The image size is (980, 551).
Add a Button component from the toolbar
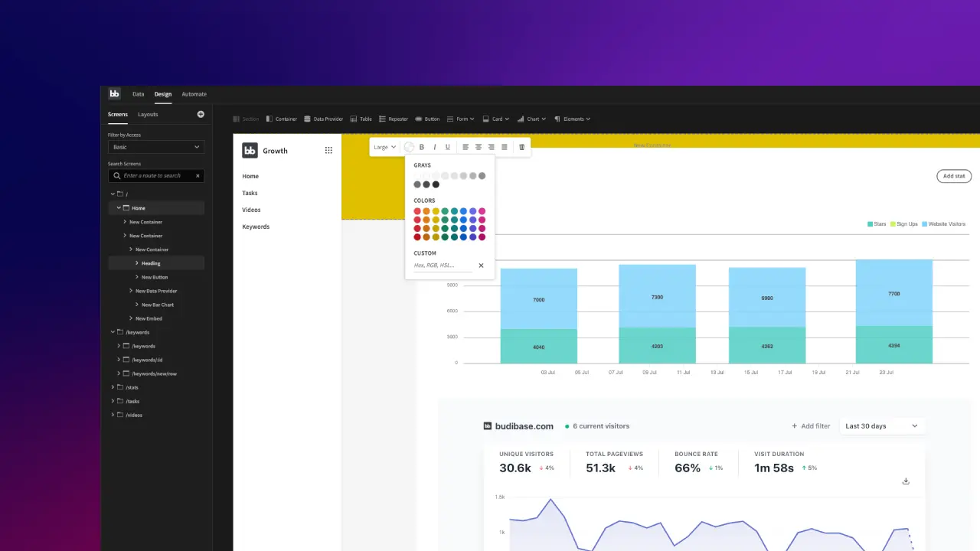tap(427, 119)
